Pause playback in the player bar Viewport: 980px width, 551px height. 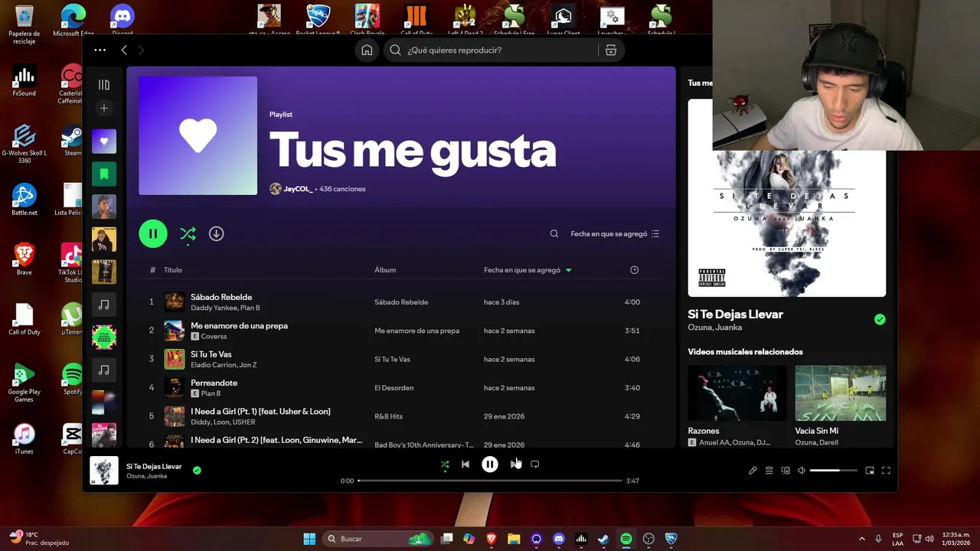point(490,465)
